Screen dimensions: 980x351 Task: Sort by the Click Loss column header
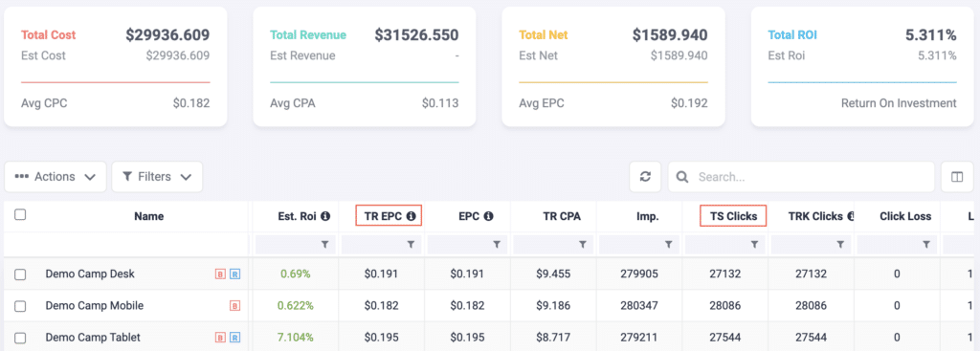[x=905, y=216]
